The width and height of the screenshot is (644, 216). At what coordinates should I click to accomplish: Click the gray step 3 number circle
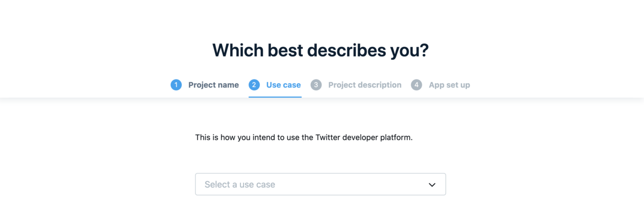pyautogui.click(x=316, y=85)
